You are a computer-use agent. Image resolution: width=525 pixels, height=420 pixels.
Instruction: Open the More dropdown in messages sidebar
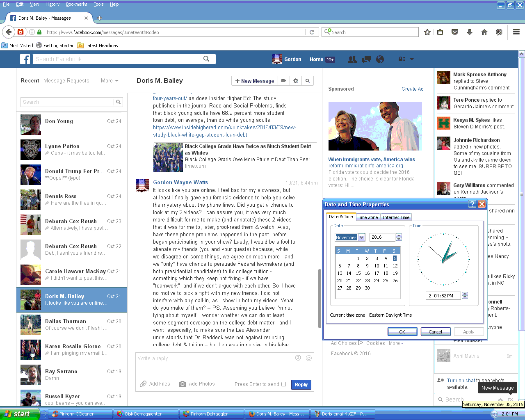coord(110,81)
